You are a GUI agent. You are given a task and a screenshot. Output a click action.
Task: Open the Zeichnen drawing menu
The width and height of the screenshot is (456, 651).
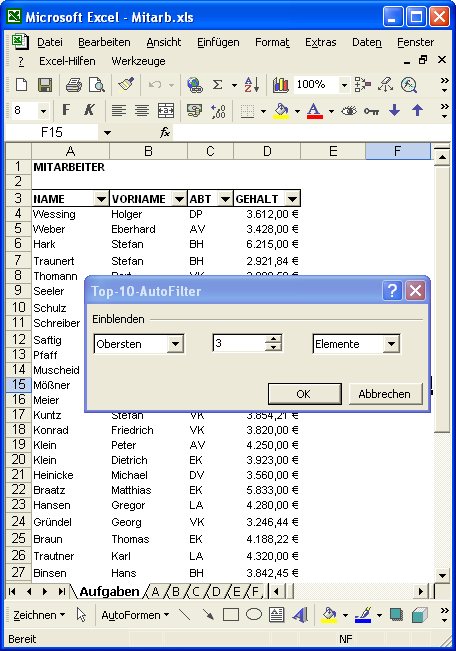point(39,615)
